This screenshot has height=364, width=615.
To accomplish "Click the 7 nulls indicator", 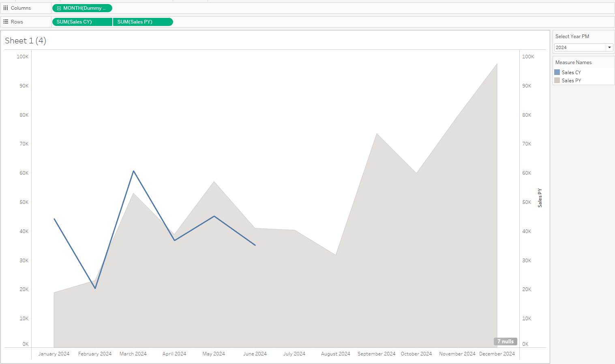I will point(505,341).
